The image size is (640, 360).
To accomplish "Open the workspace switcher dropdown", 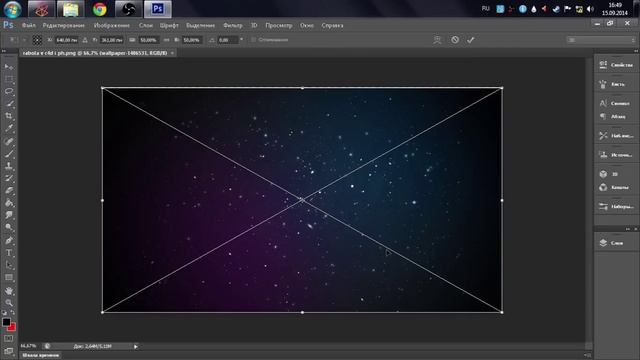I will pyautogui.click(x=601, y=40).
